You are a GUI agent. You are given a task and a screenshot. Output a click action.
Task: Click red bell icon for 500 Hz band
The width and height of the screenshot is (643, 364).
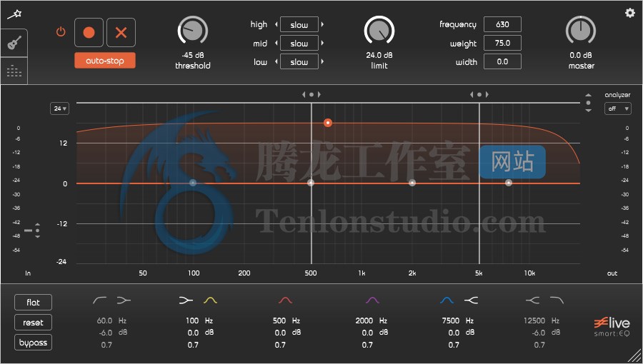(x=285, y=300)
